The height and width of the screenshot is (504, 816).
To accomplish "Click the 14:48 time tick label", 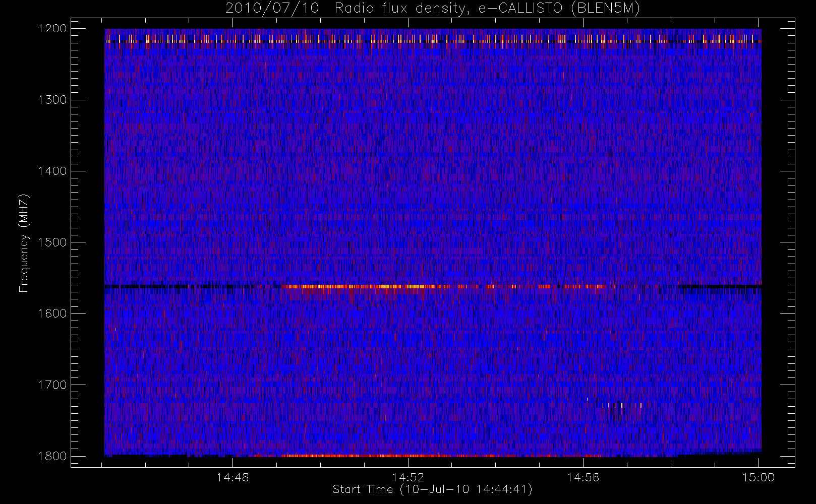I will point(233,477).
